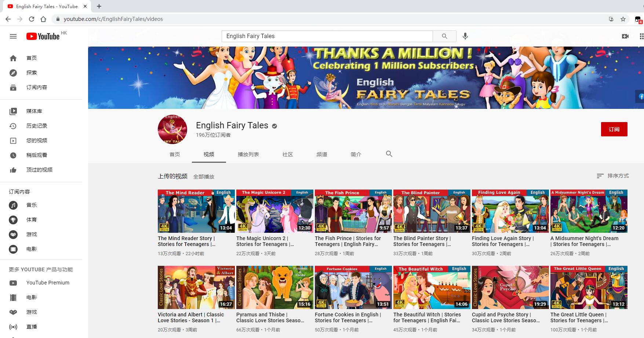Open Finding Love Again thumbnail

click(510, 211)
